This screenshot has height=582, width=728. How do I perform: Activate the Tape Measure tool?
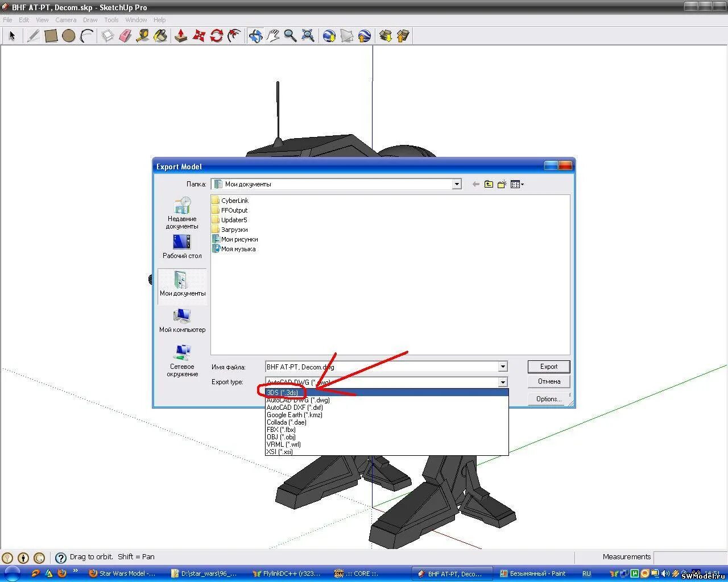click(143, 36)
